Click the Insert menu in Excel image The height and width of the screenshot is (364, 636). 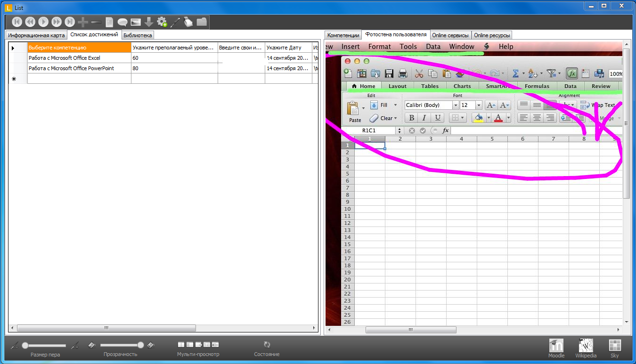(x=351, y=47)
